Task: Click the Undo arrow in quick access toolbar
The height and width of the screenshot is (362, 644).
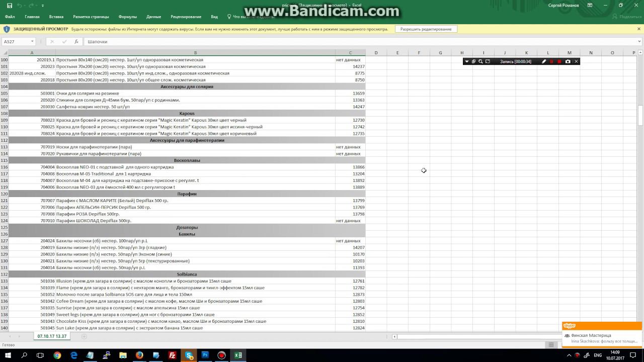Action: 20,6
